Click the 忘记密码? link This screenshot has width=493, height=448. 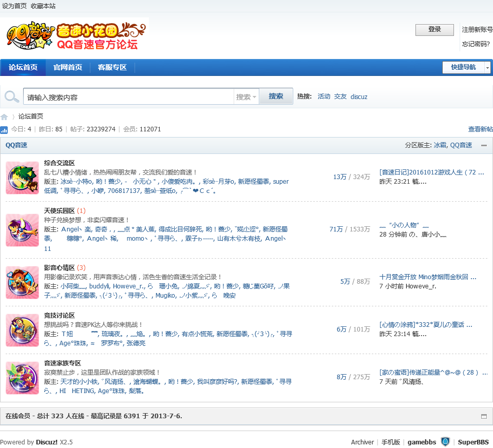476,44
